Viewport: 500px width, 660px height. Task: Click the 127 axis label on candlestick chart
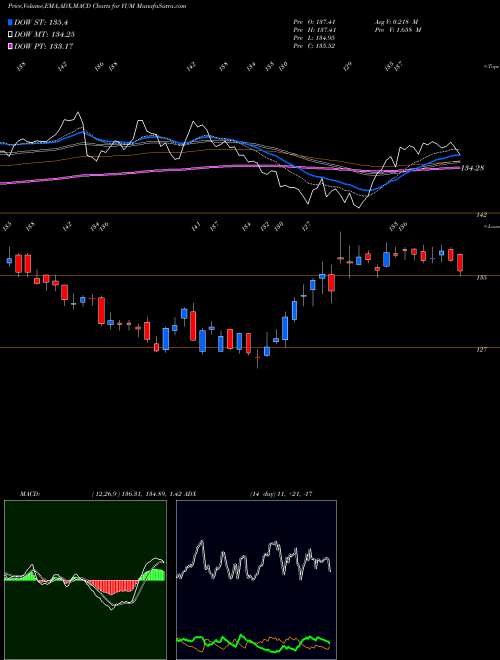482,349
